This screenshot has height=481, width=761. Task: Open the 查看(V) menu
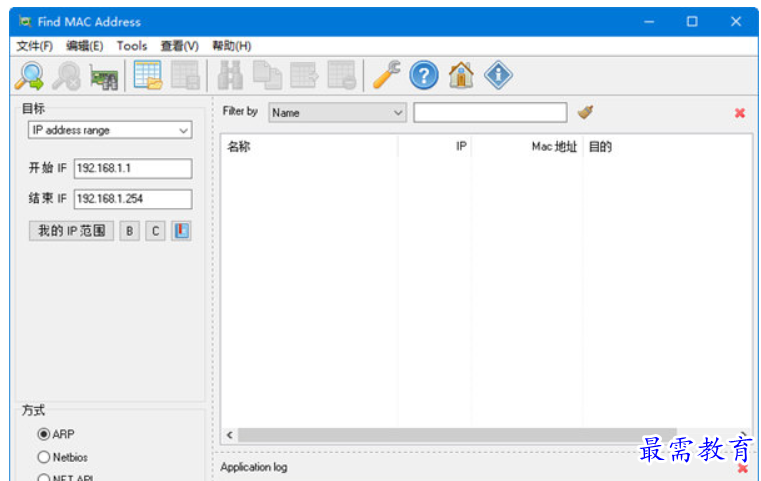pyautogui.click(x=180, y=46)
